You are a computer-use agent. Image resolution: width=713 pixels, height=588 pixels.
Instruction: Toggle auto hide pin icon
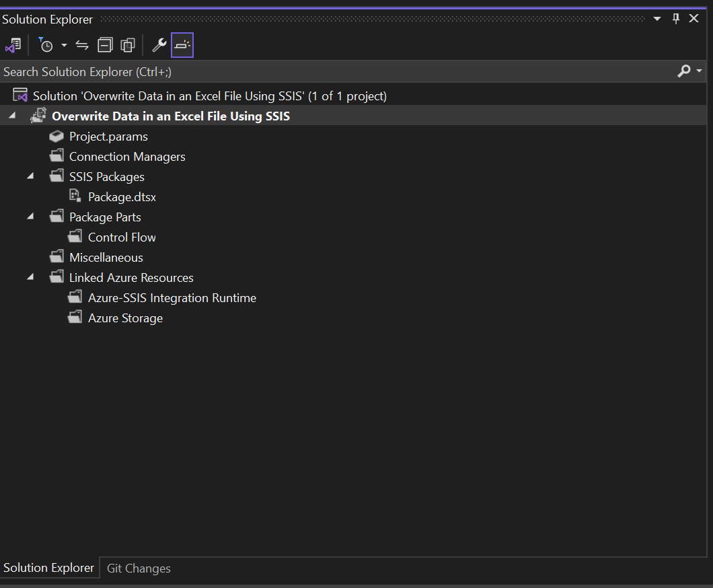click(676, 19)
